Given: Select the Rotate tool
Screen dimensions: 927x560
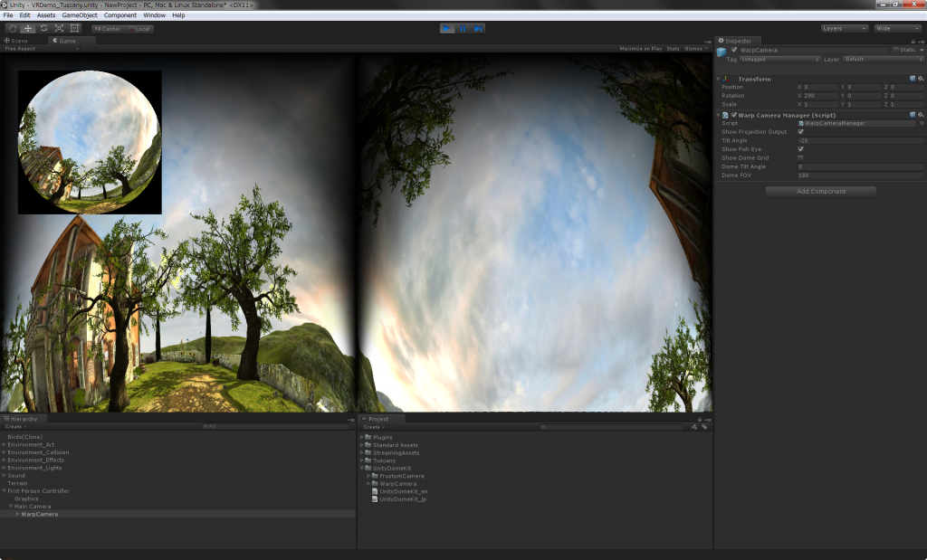Looking at the screenshot, I should point(43,28).
